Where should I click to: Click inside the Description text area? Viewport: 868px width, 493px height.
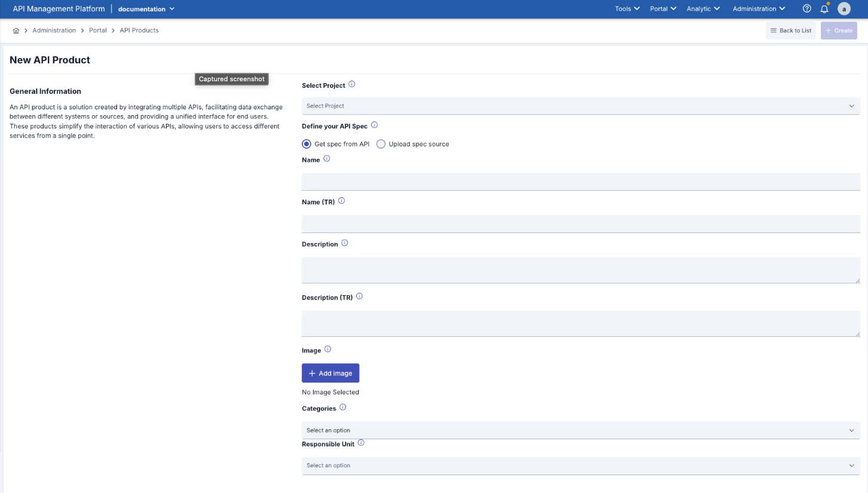tap(581, 270)
